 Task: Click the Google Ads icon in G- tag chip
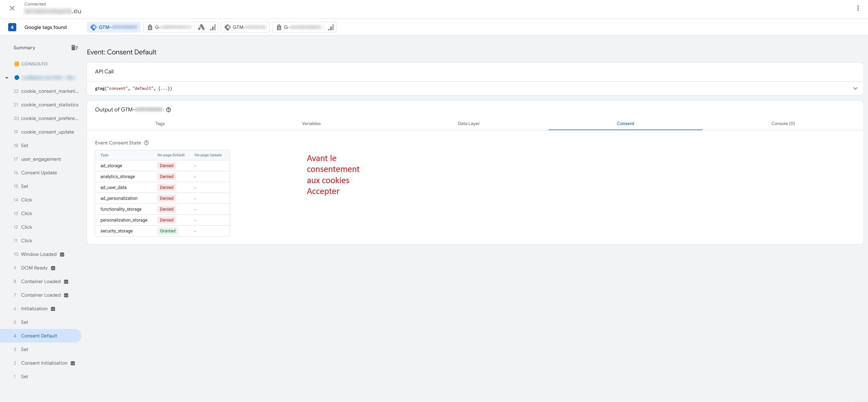(201, 27)
